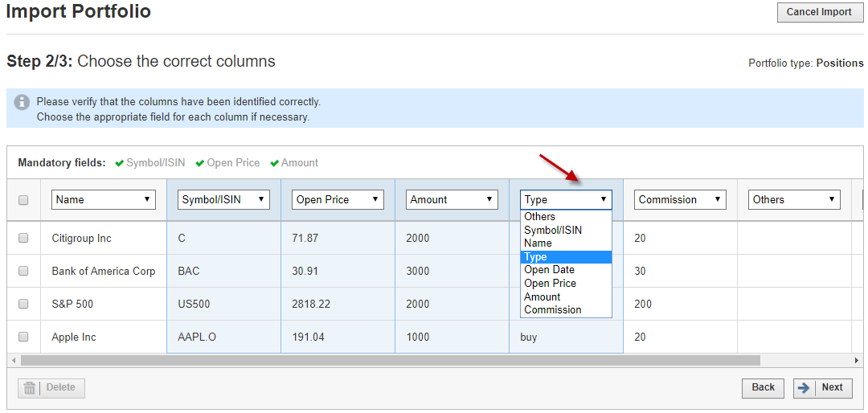Click the Back button
This screenshot has height=413, width=868.
763,388
